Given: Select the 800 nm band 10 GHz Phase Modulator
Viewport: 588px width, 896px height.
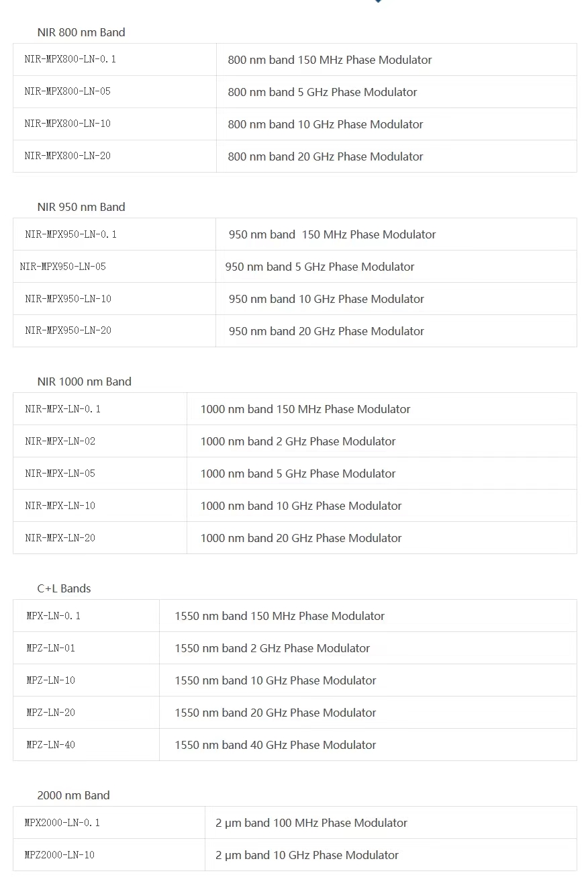Looking at the screenshot, I should [325, 124].
